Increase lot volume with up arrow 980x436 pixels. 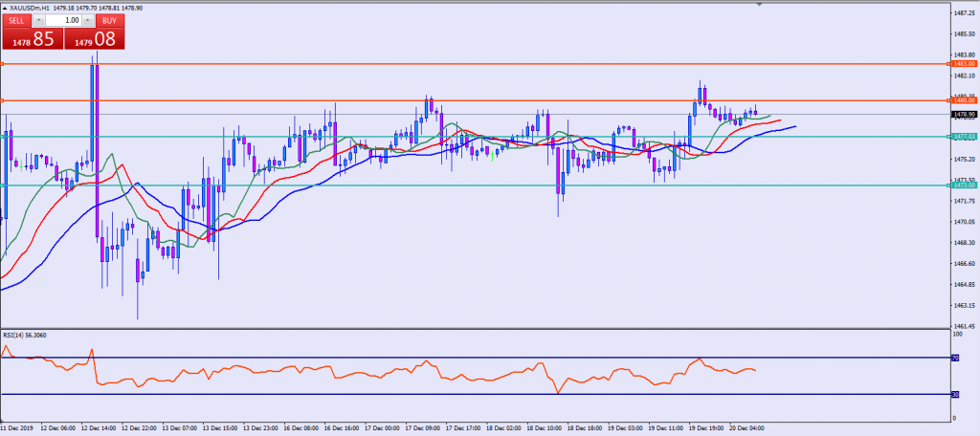click(87, 21)
